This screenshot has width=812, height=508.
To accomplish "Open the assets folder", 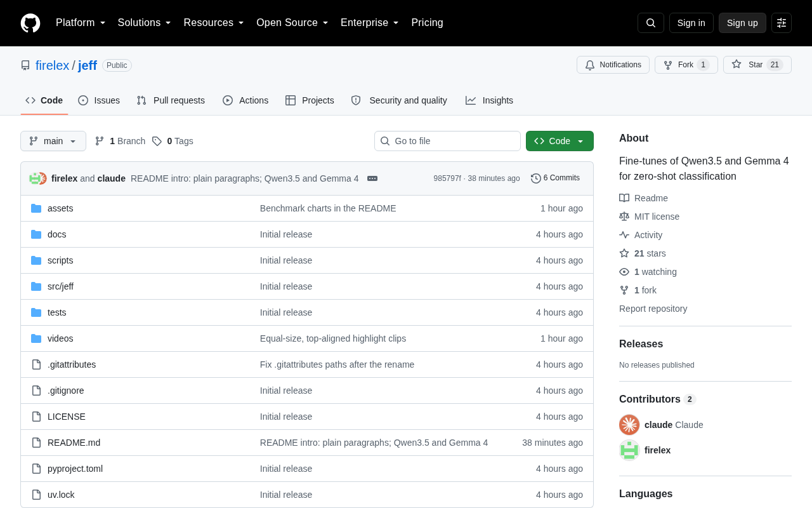I will pyautogui.click(x=60, y=208).
